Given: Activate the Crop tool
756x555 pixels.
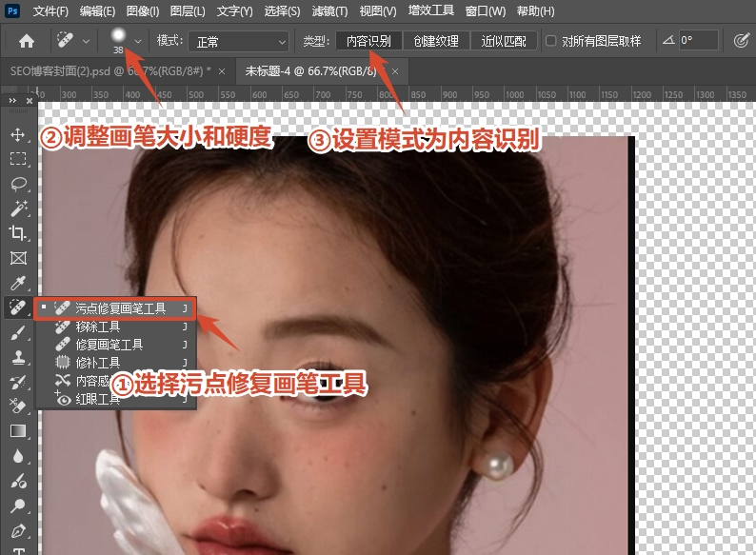Looking at the screenshot, I should (x=17, y=233).
